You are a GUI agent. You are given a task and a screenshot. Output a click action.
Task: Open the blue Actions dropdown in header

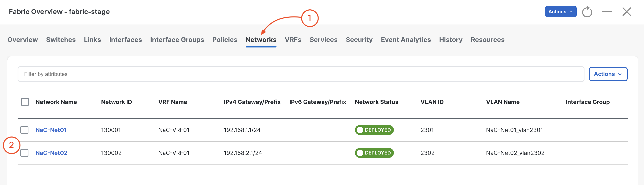tap(561, 12)
